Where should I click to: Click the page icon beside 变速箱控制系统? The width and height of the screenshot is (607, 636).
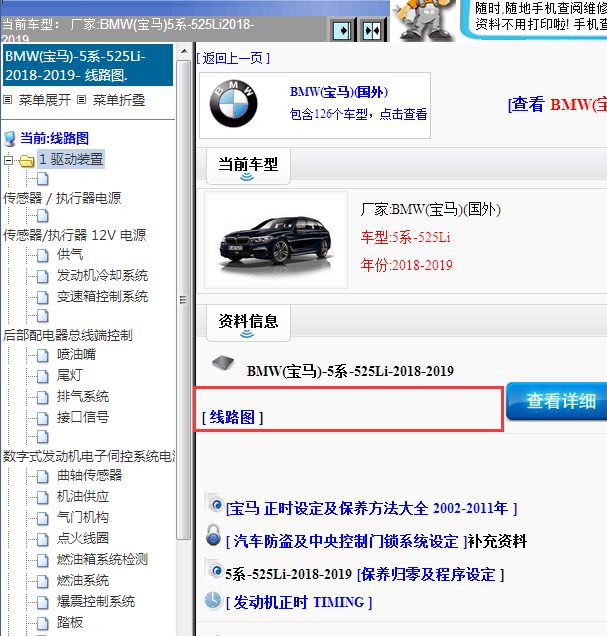(x=43, y=297)
